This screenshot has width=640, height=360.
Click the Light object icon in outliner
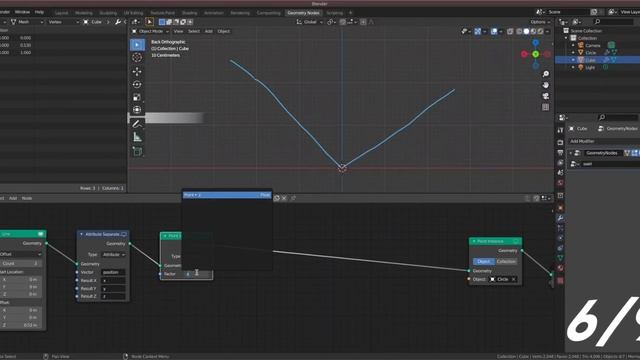coord(581,67)
